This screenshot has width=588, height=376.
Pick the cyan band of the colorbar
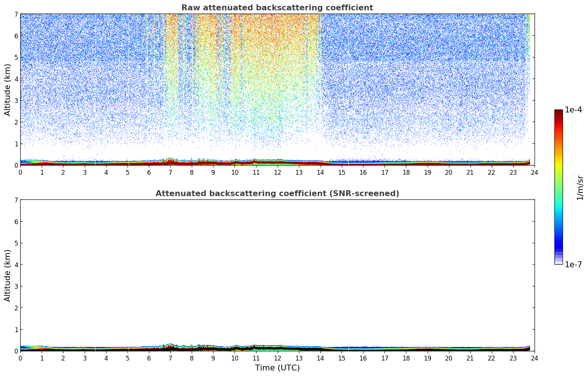coord(559,211)
